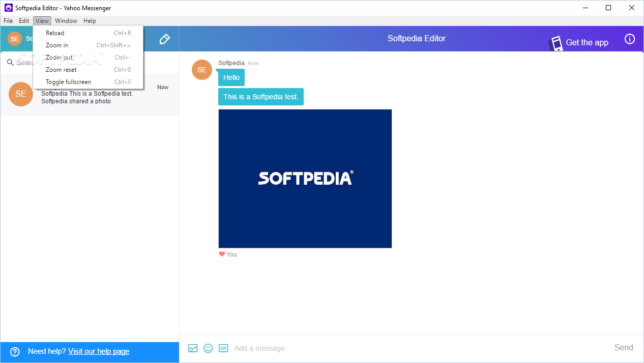Viewport: 644px width, 363px height.
Task: Open the Window menu
Action: coord(66,21)
